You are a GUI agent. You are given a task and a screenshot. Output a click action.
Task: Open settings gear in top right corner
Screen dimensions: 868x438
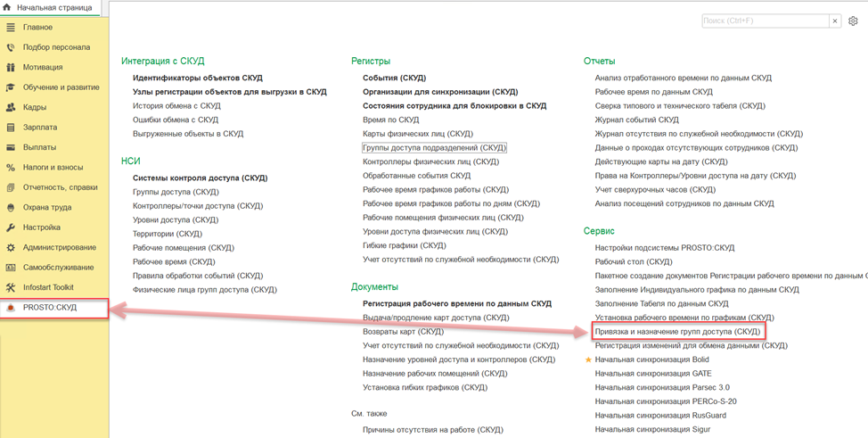coord(853,21)
